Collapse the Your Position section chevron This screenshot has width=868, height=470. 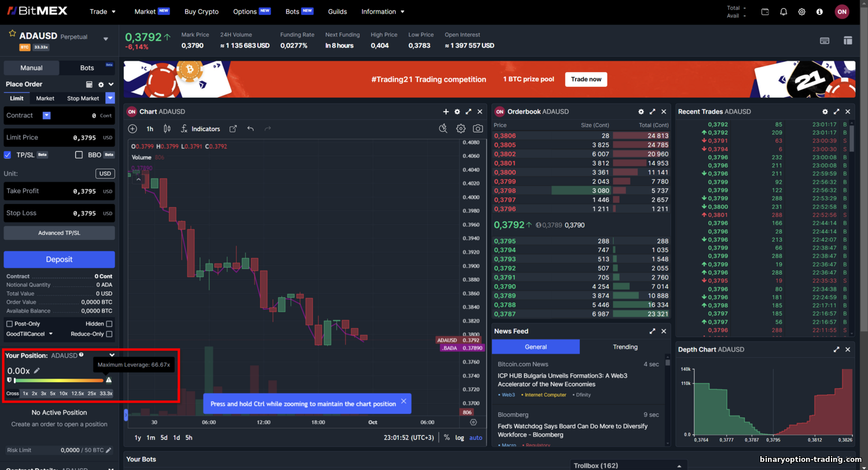click(x=112, y=355)
